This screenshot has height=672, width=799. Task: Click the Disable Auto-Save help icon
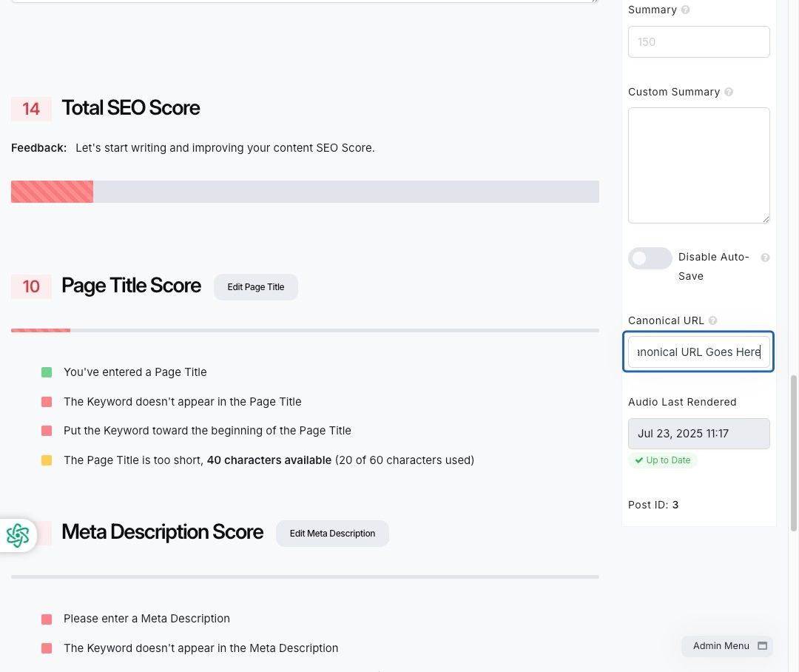(765, 258)
